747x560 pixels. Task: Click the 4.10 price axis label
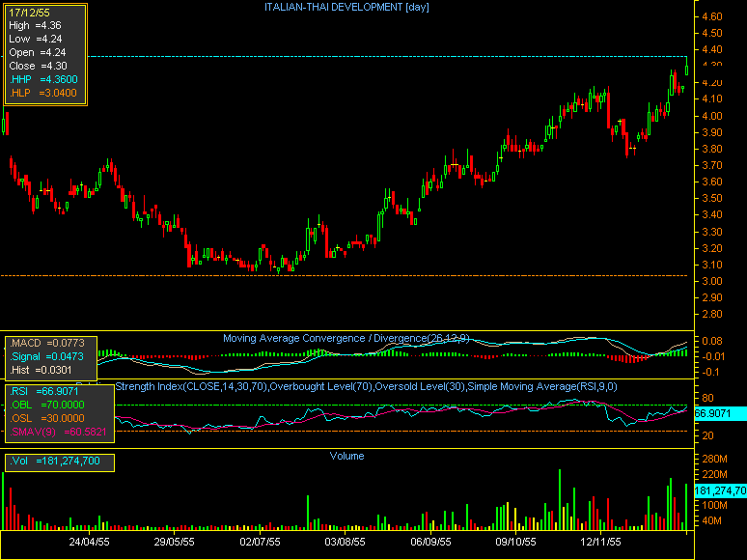coord(712,99)
